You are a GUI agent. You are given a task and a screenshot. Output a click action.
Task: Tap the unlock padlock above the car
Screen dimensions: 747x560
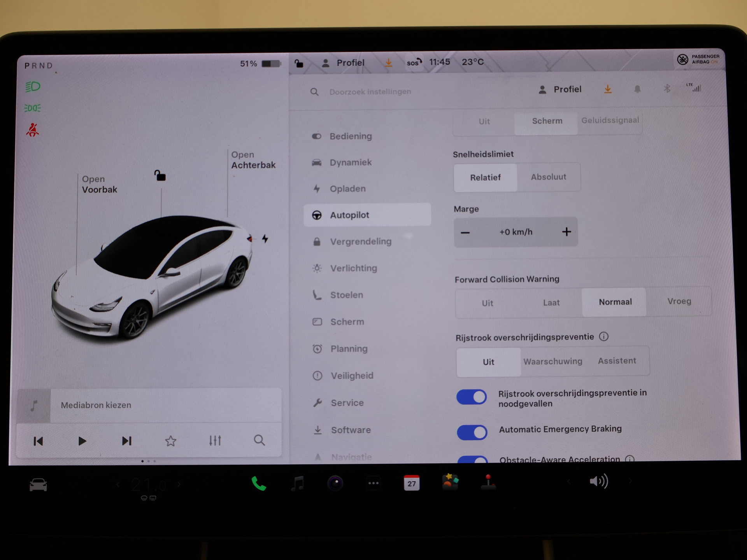160,175
